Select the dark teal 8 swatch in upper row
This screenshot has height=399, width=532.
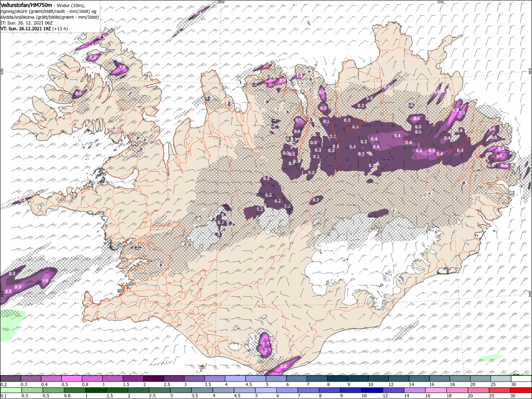337,379
